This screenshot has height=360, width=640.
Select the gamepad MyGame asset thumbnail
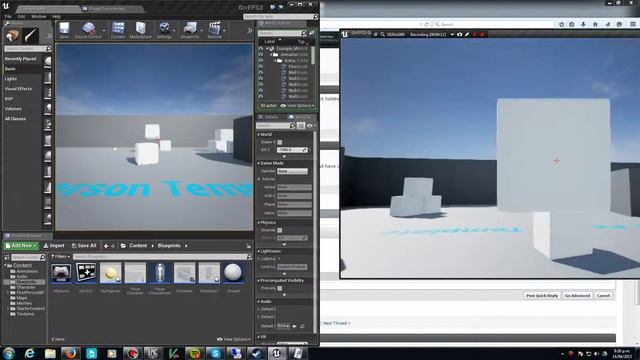tap(61, 273)
